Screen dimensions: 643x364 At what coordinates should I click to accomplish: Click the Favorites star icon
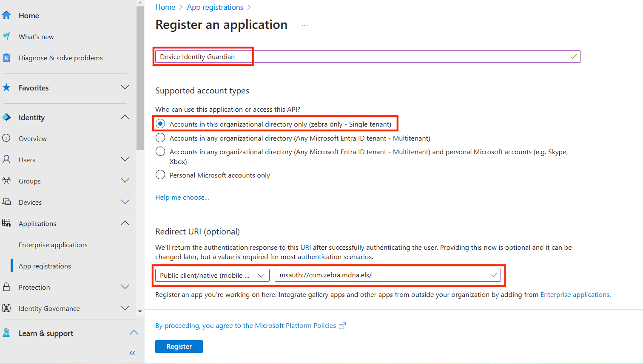tap(6, 87)
